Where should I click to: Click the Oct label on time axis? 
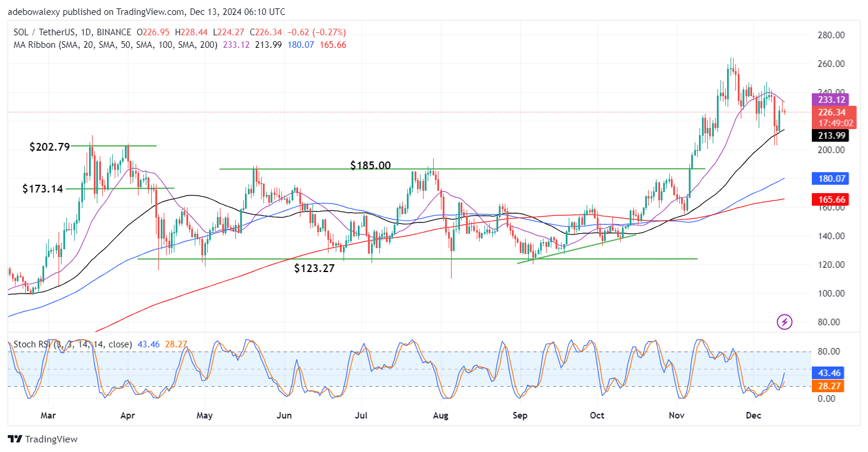tap(597, 415)
